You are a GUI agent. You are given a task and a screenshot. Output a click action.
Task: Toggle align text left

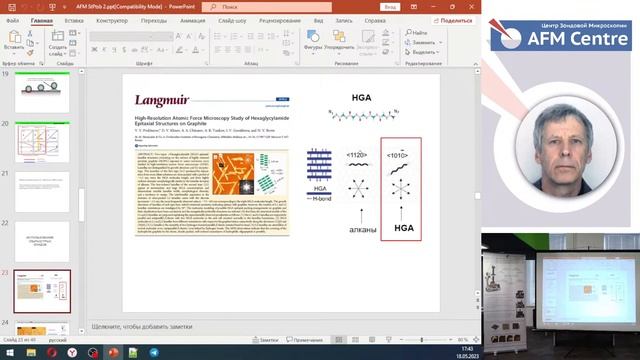pyautogui.click(x=218, y=50)
